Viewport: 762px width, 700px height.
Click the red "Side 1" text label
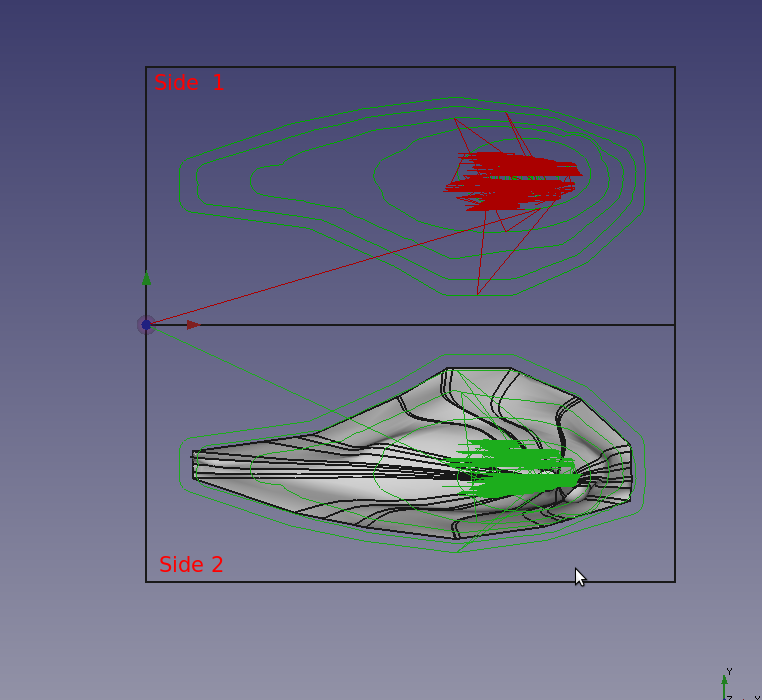(x=189, y=83)
